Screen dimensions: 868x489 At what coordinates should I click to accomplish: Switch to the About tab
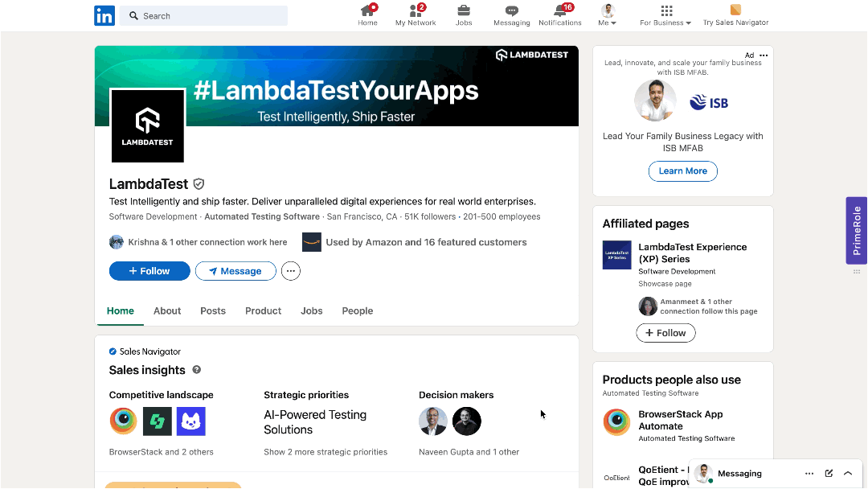coord(167,310)
